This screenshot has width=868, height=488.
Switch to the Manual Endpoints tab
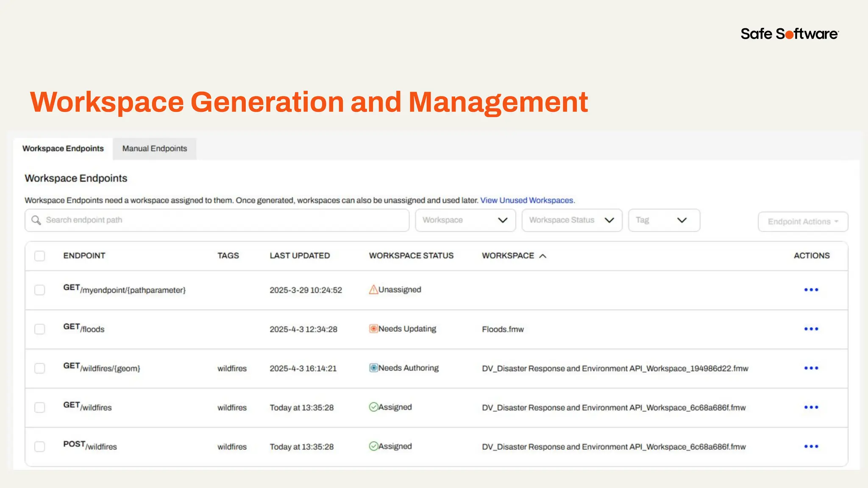pos(155,149)
